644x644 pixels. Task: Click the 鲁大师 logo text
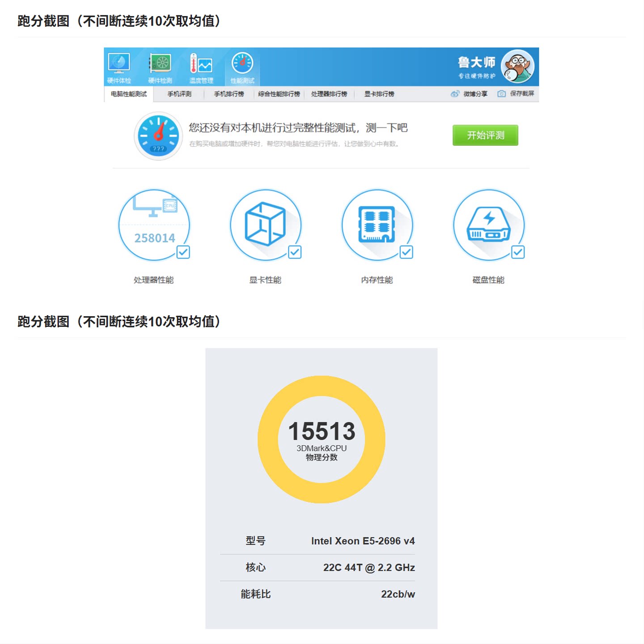pyautogui.click(x=477, y=62)
